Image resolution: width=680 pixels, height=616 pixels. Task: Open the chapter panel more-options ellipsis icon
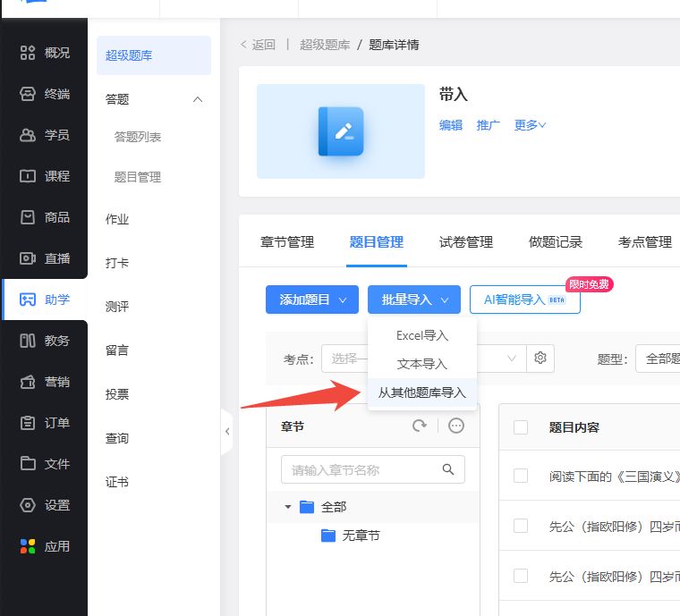point(456,426)
